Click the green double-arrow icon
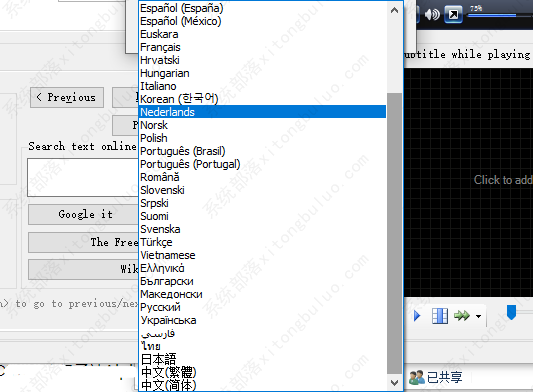The width and height of the screenshot is (533, 392). coord(462,316)
